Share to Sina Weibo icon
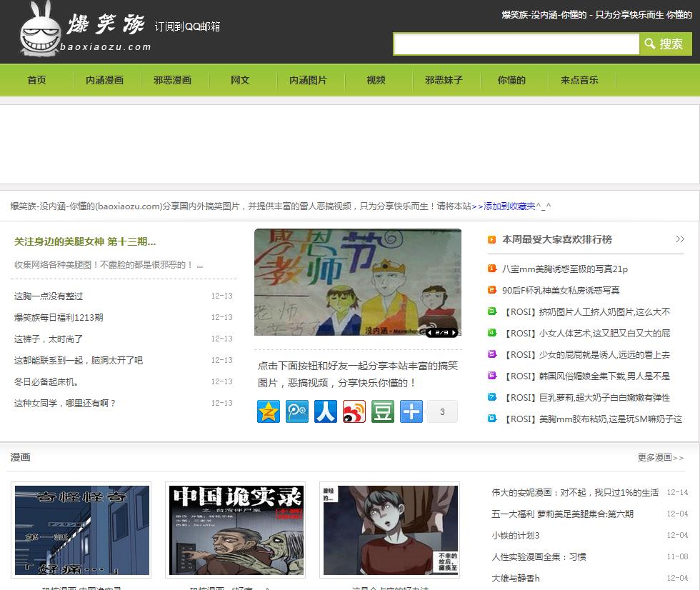Screen dimensions: 700x590 (x=354, y=411)
